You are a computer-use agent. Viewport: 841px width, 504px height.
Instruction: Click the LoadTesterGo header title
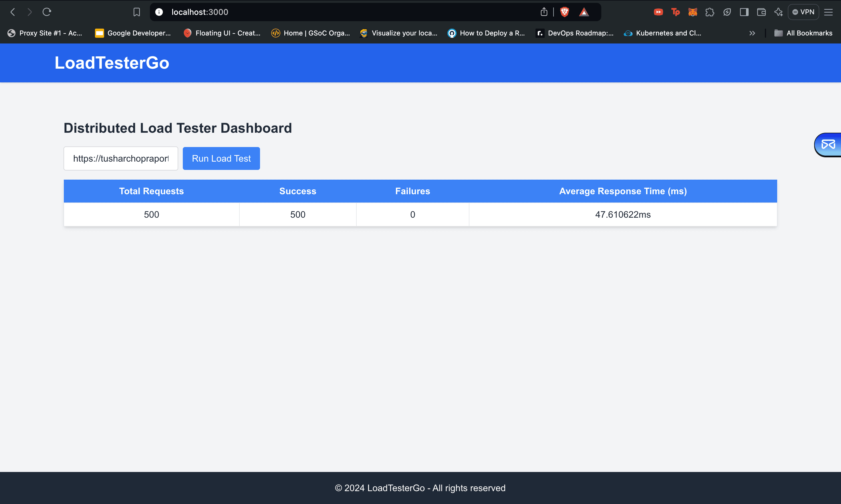(x=112, y=63)
